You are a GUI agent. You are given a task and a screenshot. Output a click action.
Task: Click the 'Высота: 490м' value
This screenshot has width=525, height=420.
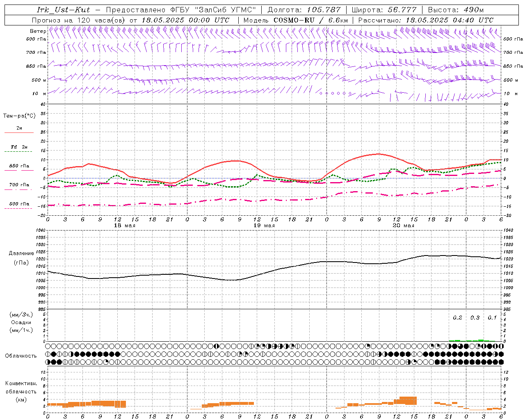coord(456,10)
